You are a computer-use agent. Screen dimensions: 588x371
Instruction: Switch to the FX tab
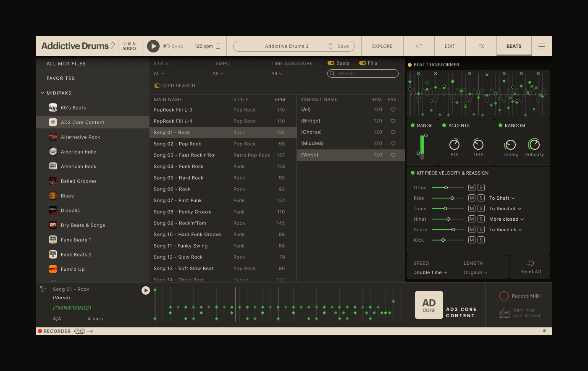click(481, 46)
